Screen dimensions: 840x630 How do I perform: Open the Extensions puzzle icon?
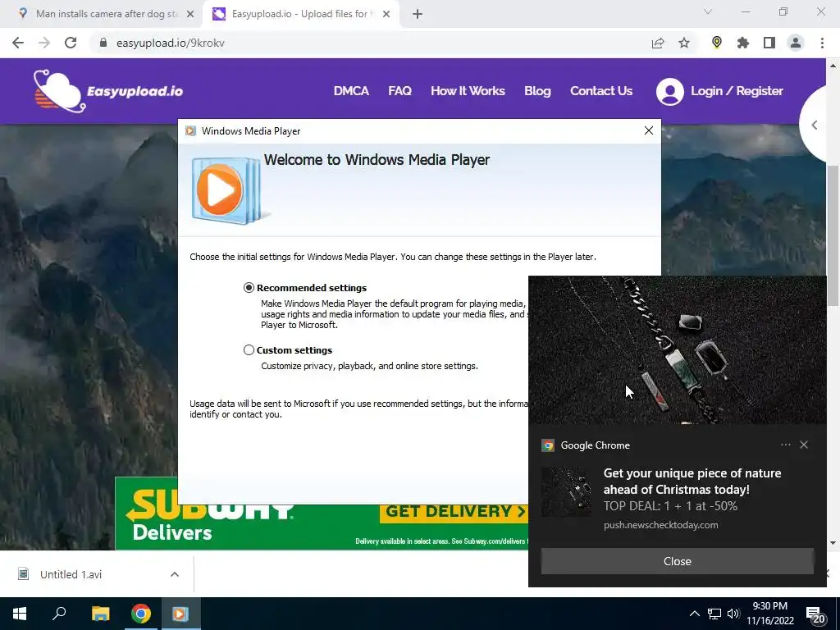coord(743,43)
